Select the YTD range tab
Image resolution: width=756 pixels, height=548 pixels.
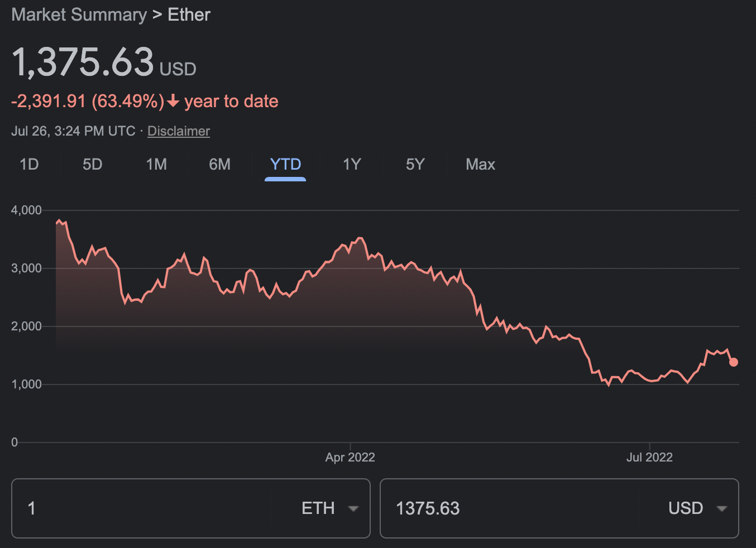coord(285,164)
